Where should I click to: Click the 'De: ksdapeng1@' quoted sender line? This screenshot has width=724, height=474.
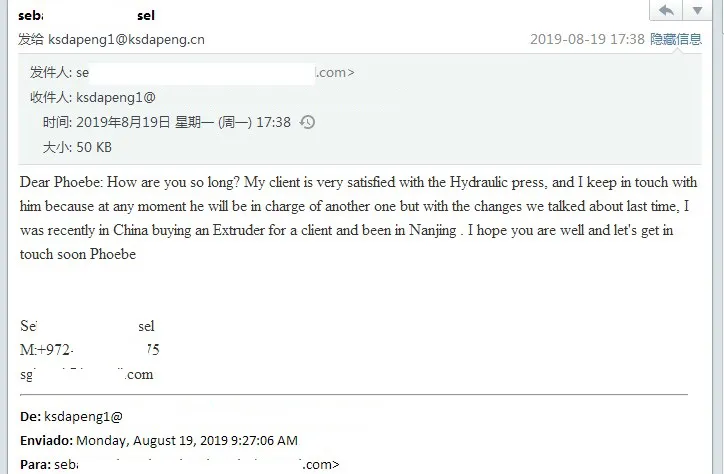71,416
